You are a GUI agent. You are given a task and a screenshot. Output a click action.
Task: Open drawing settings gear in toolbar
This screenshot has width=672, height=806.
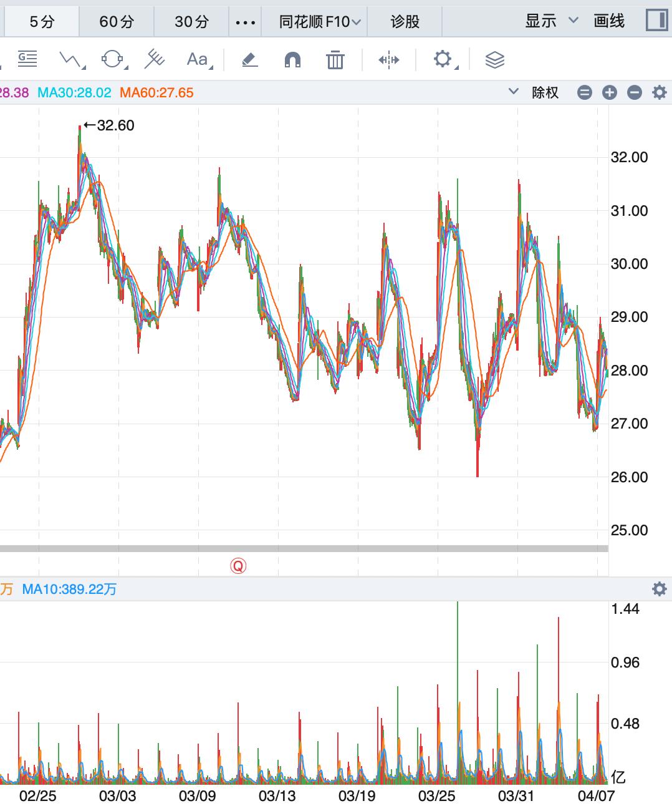(443, 60)
